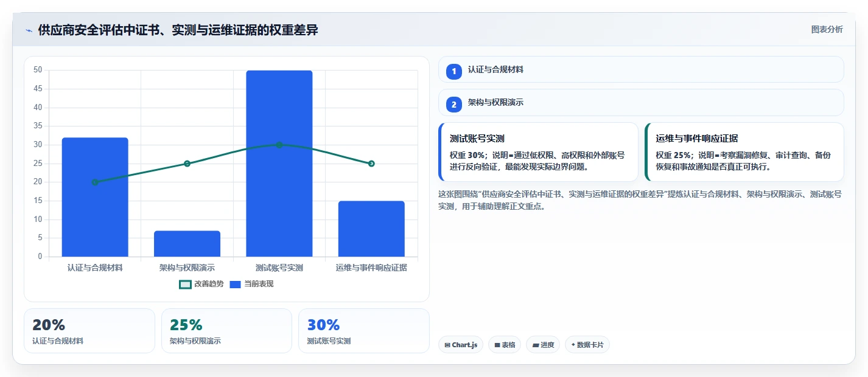Click trend line point above 认证与合规材料
The image size is (868, 377).
[x=95, y=182]
